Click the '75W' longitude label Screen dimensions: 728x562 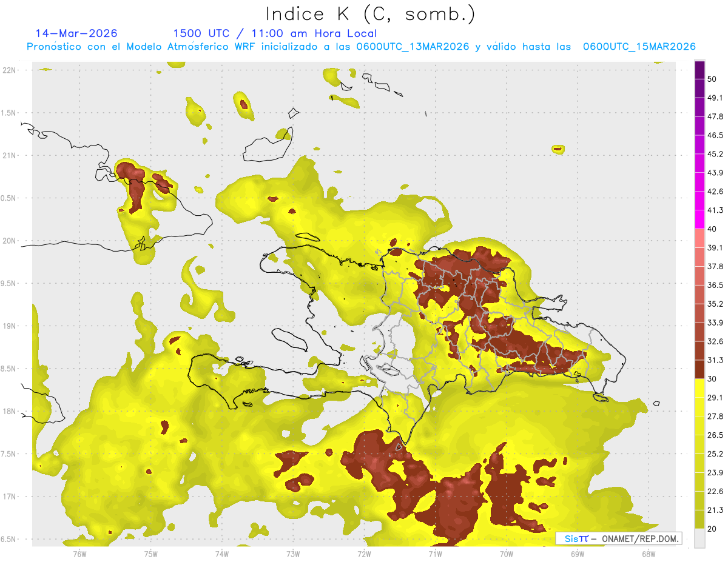click(151, 554)
